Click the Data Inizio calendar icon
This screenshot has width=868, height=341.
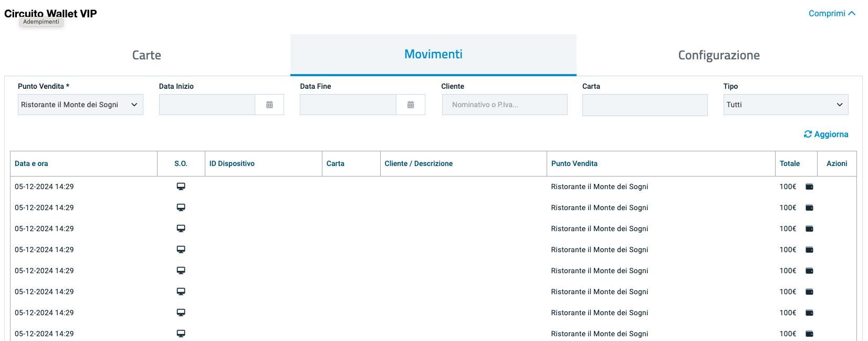coord(269,105)
